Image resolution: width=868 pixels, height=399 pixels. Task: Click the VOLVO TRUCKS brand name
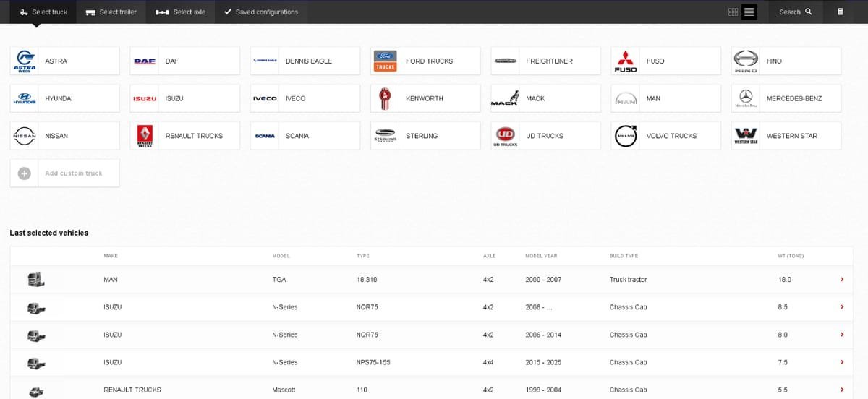tap(672, 136)
